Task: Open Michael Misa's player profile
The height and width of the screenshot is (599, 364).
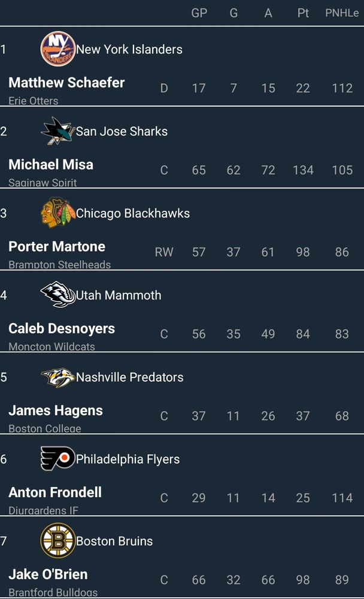Action: (51, 165)
